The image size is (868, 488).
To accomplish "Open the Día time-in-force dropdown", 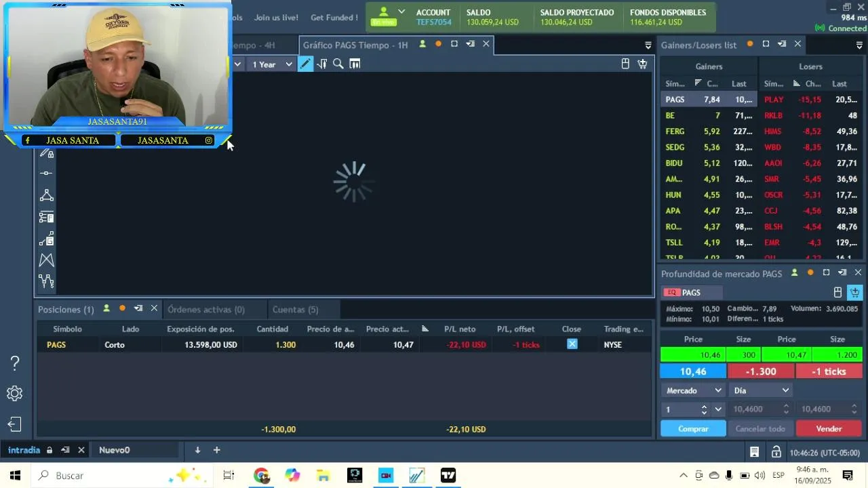I will (x=761, y=390).
